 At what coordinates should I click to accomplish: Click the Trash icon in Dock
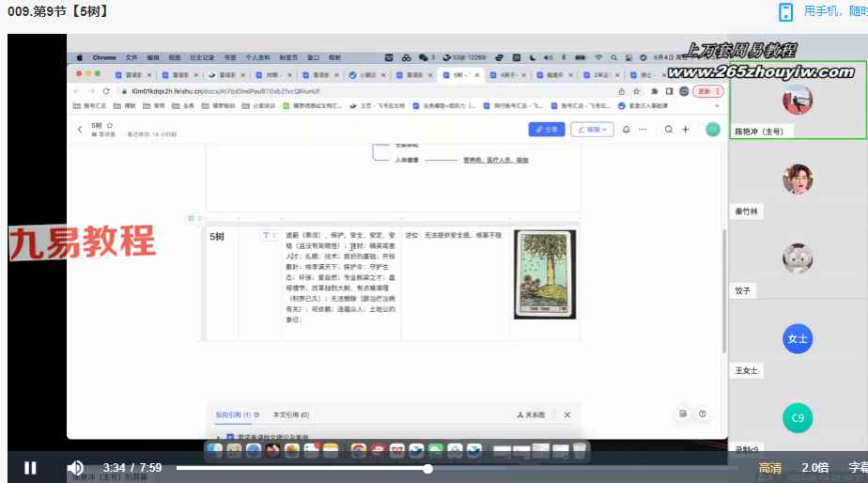[579, 450]
